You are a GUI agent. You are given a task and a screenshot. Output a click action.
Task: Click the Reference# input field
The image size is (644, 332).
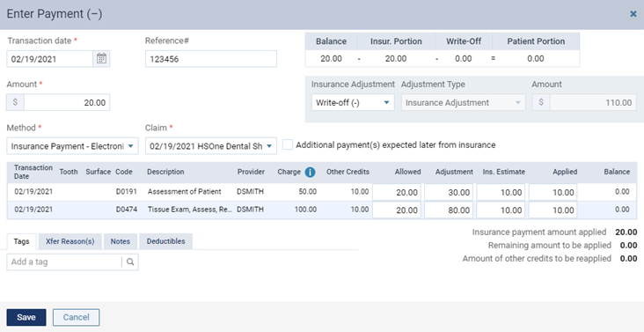tap(211, 59)
